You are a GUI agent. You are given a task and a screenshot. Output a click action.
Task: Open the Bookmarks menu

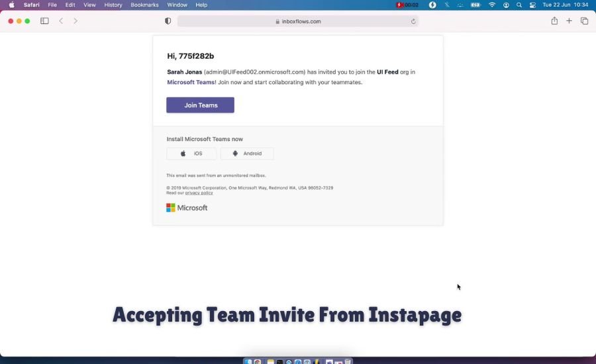(x=144, y=5)
